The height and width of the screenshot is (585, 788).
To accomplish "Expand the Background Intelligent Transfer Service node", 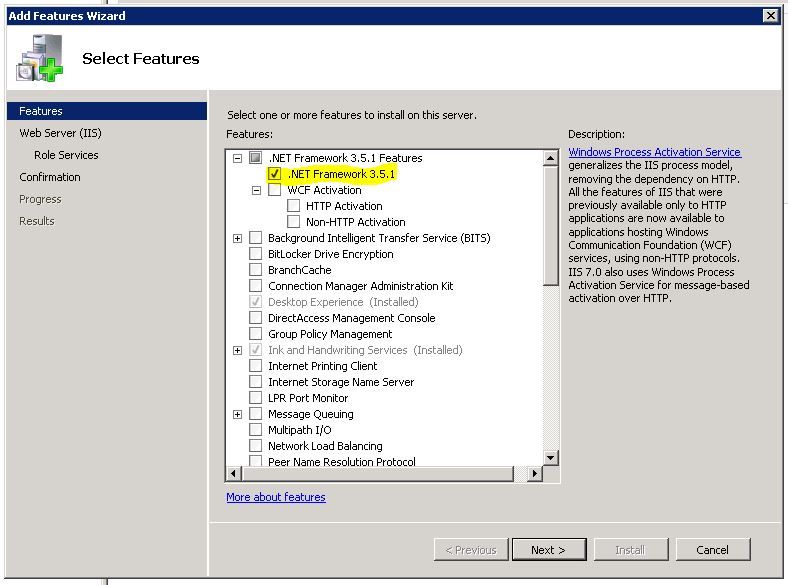I will tap(237, 238).
